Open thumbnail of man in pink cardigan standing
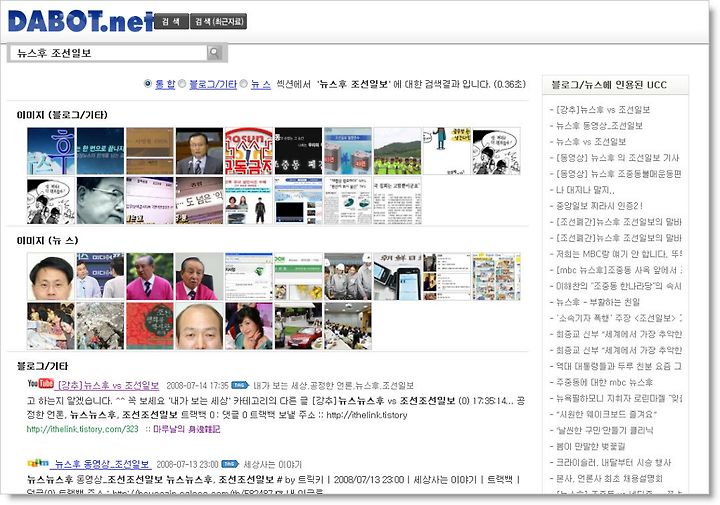720x505 pixels. (x=150, y=277)
